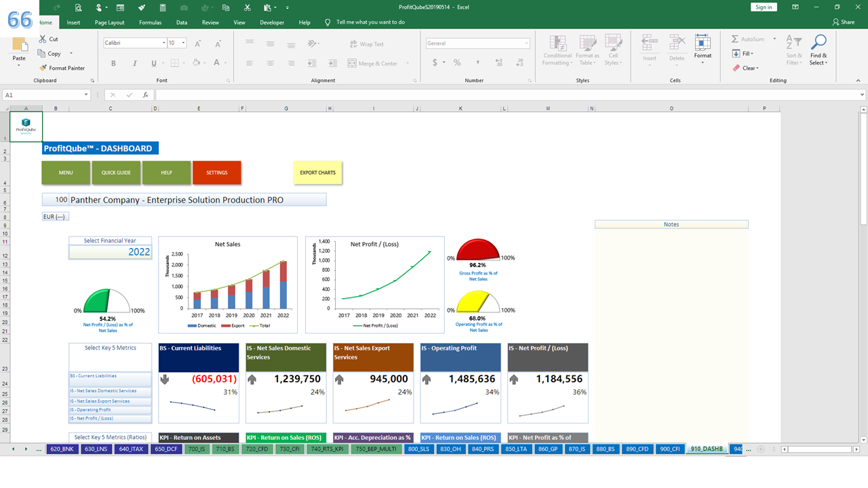Click the Tell me lightbulb search

point(328,22)
